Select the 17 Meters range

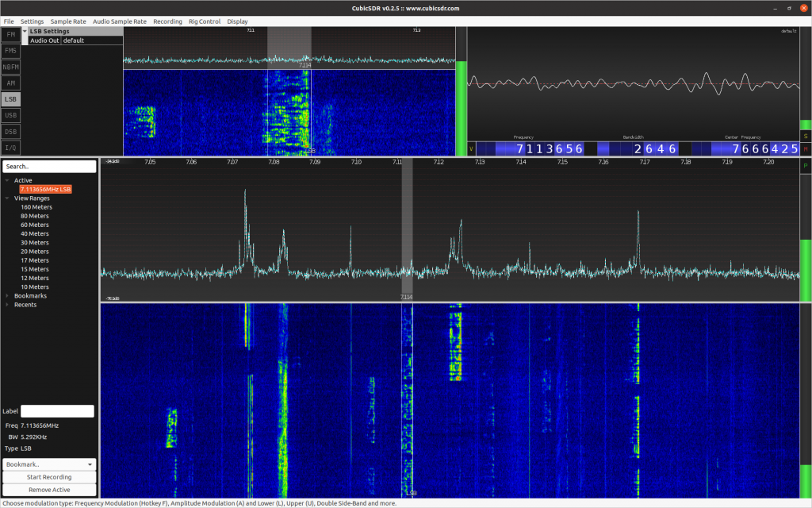[x=35, y=260]
